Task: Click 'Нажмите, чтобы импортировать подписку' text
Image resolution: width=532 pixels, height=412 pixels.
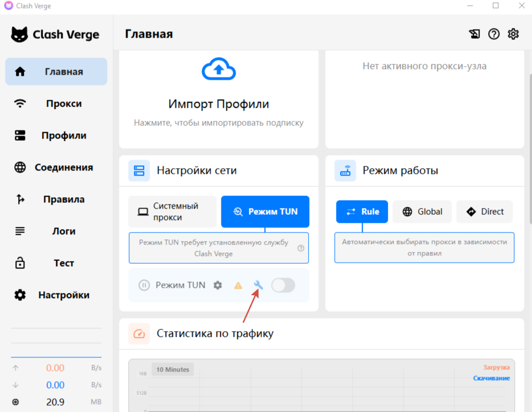Action: pyautogui.click(x=219, y=123)
